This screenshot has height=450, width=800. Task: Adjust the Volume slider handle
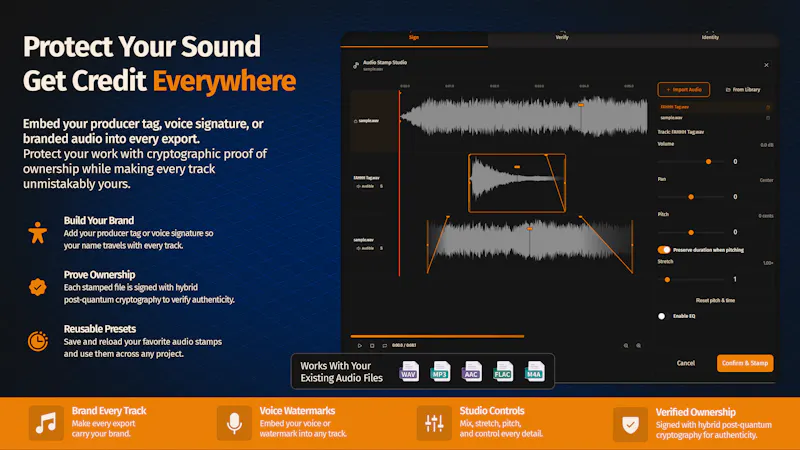708,162
